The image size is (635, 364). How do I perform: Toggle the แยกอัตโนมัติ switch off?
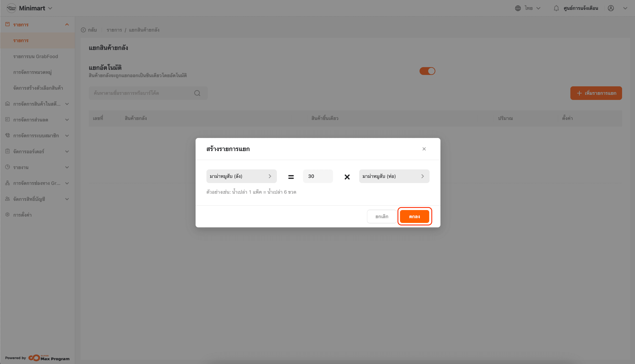tap(427, 71)
